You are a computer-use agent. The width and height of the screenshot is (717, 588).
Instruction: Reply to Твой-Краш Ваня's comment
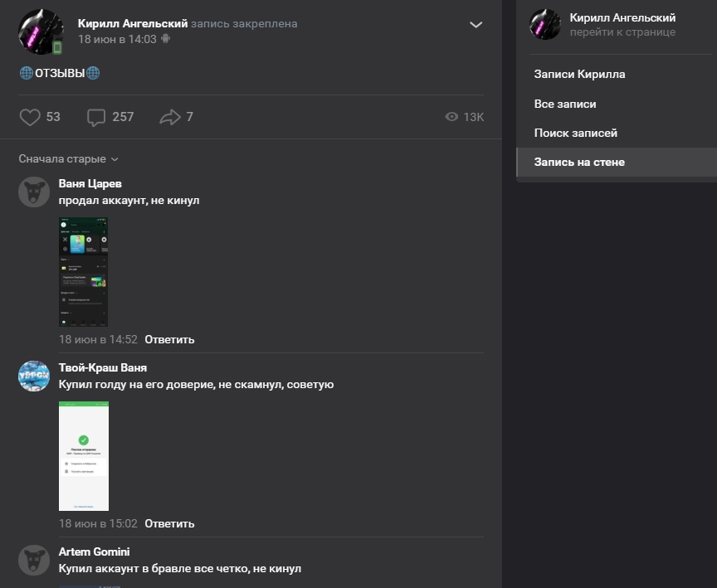click(169, 523)
